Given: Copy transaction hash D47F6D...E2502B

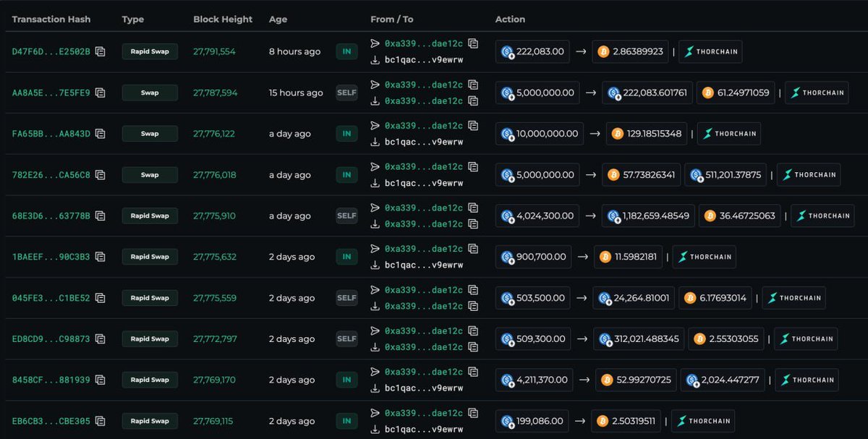Looking at the screenshot, I should 101,51.
